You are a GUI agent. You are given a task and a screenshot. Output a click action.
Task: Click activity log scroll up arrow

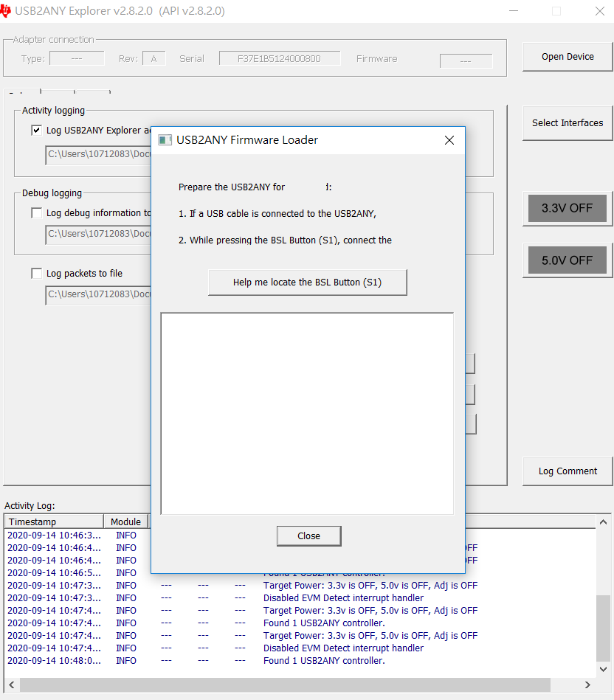(603, 522)
